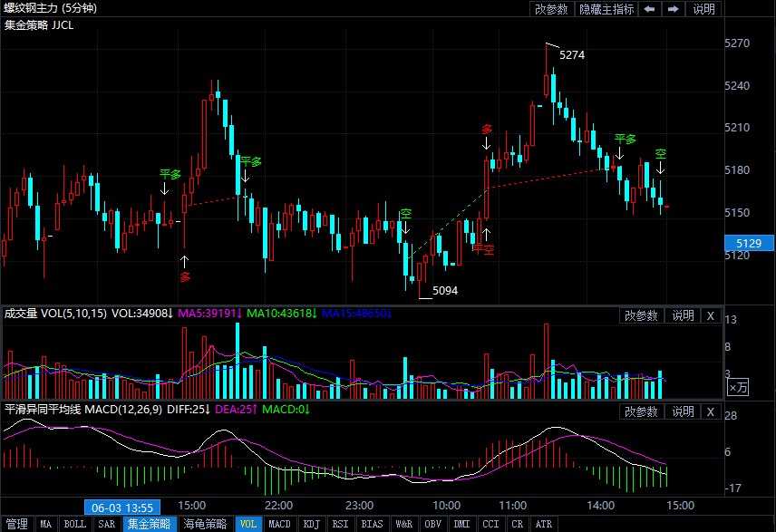Select the VOL indicator tab
Viewport: 776px width, 532px height.
tap(247, 524)
